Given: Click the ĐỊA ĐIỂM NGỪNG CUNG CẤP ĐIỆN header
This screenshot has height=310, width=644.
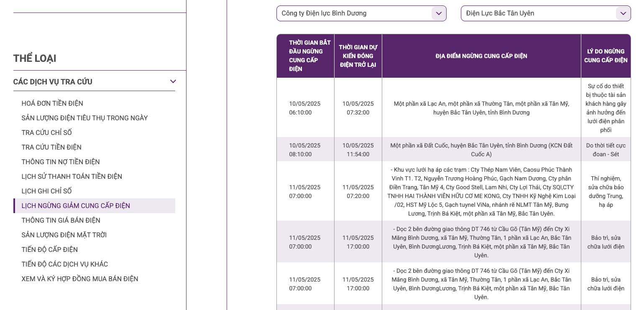Looking at the screenshot, I should click(x=481, y=56).
